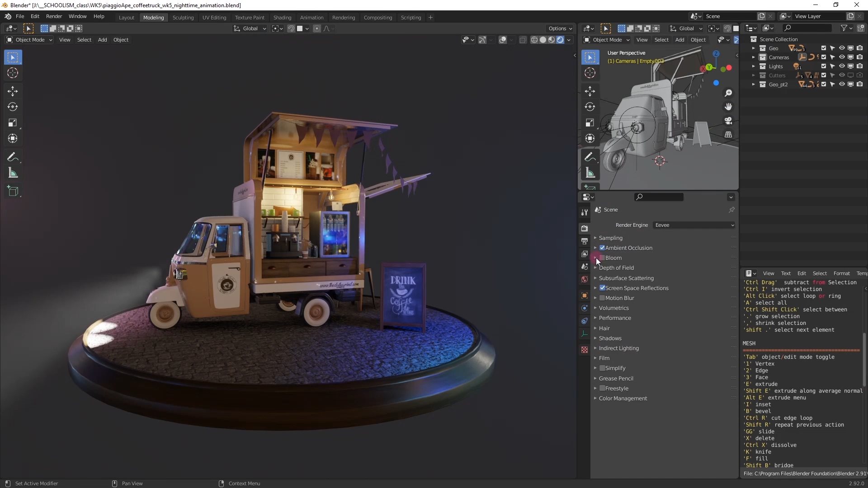Click the properties search field

659,197
